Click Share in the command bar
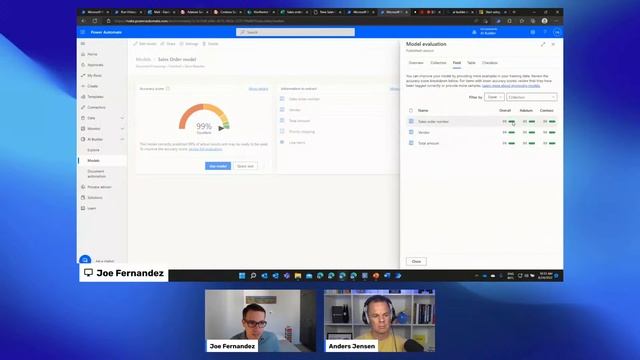The width and height of the screenshot is (640, 360). (x=168, y=44)
